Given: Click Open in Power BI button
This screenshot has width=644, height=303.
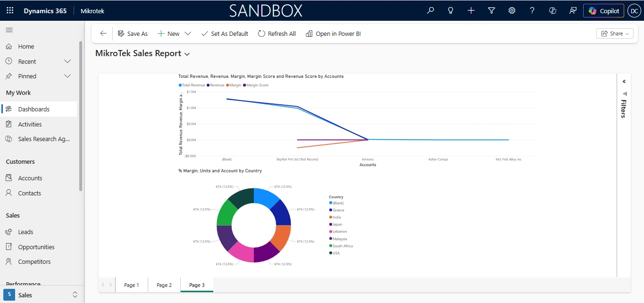Looking at the screenshot, I should [333, 34].
